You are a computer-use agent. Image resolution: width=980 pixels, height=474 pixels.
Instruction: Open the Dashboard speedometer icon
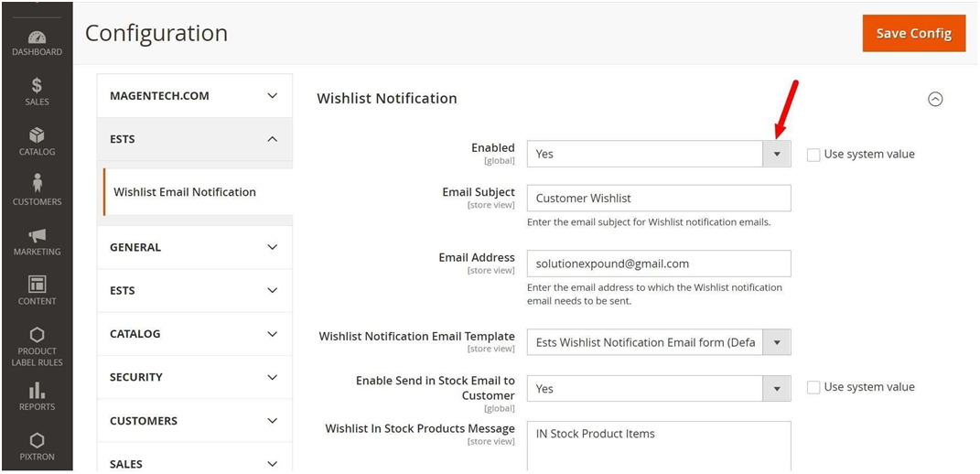pos(37,38)
